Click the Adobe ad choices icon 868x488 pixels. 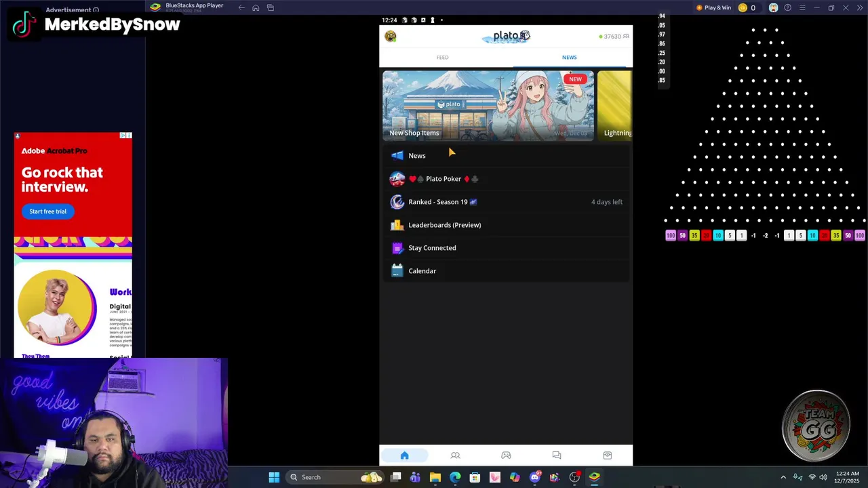(123, 136)
